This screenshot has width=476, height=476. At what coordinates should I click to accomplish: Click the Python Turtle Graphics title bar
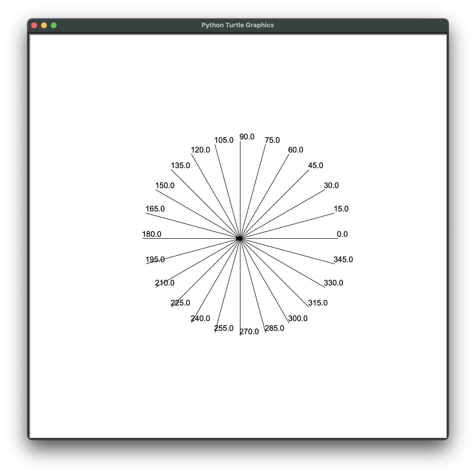click(x=238, y=25)
